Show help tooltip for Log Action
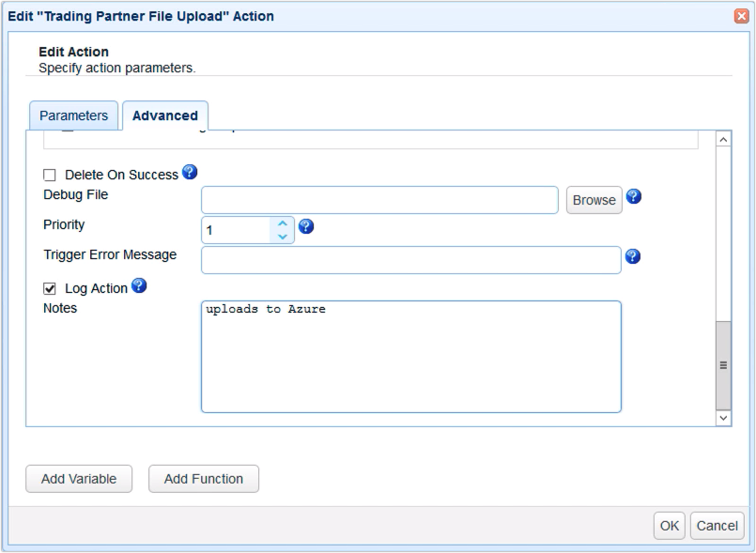The width and height of the screenshot is (756, 553). pos(139,285)
